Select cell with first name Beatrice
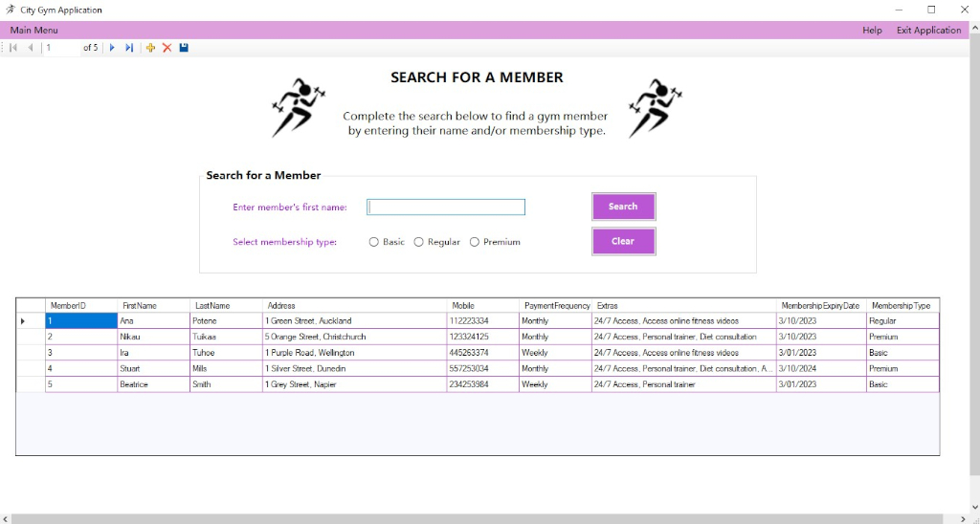 [x=154, y=384]
